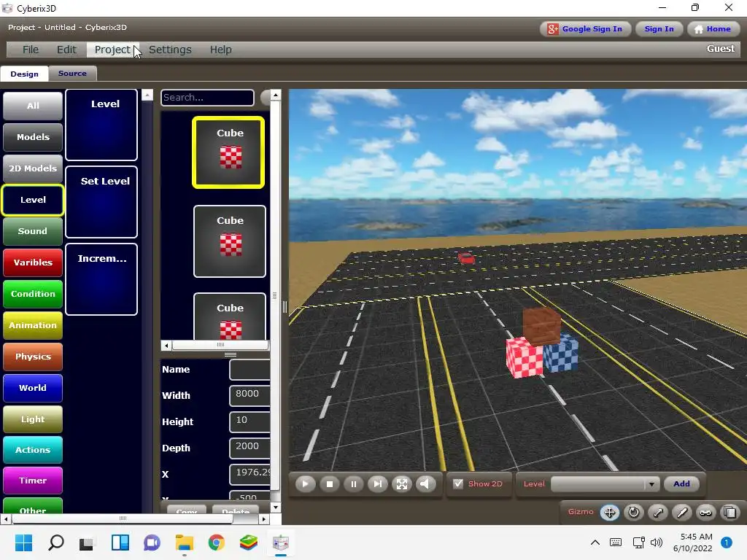Click the Depth field showing 2000

(x=249, y=448)
